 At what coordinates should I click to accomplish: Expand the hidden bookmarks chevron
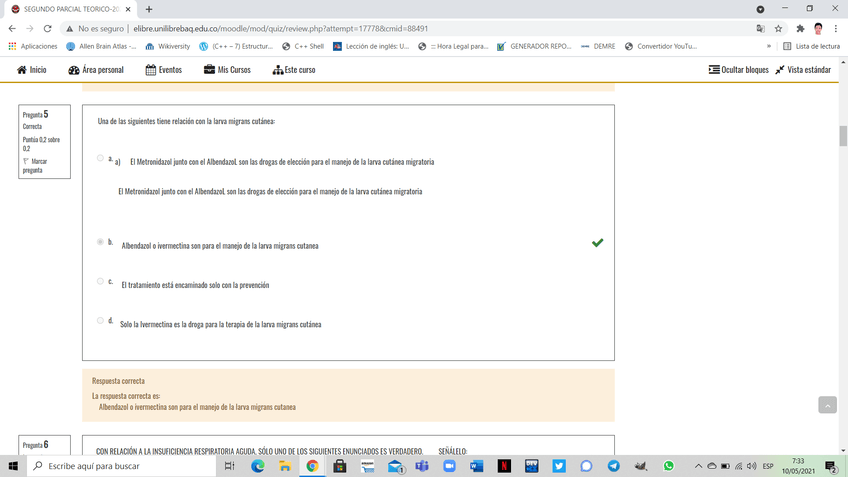768,46
